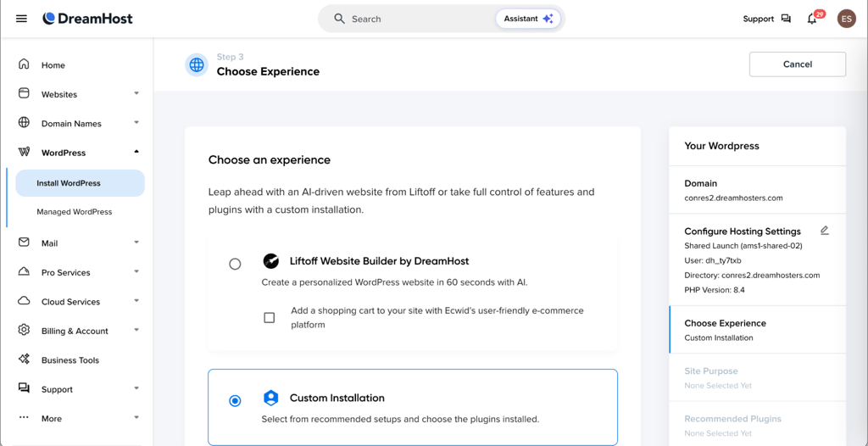
Task: Click the Custom Installation hexagon icon
Action: [270, 398]
